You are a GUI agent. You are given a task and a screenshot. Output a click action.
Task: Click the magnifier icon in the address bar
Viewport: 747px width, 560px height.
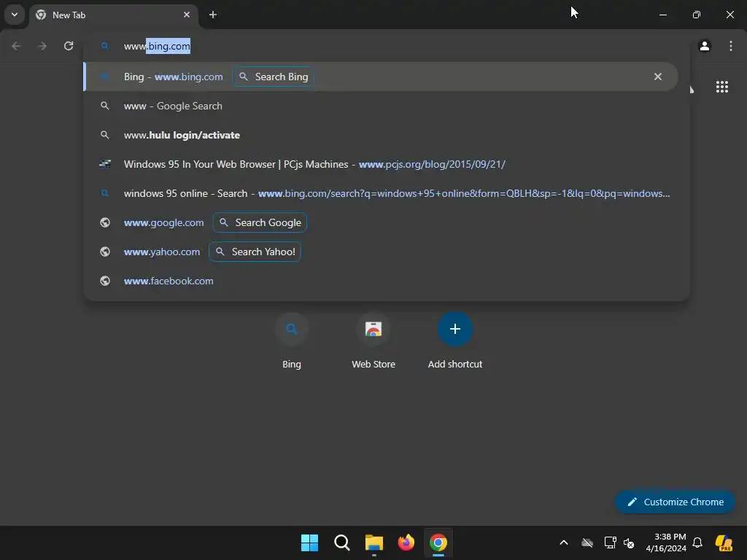105,46
